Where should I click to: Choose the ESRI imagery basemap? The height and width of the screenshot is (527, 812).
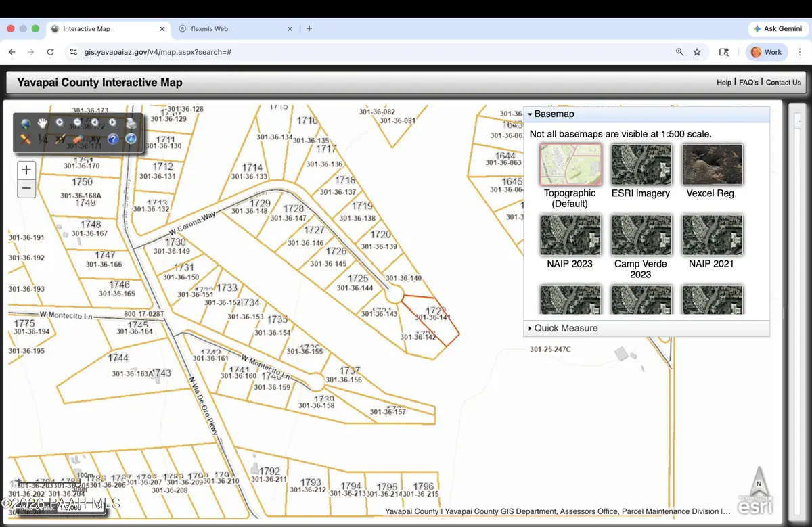(x=641, y=172)
